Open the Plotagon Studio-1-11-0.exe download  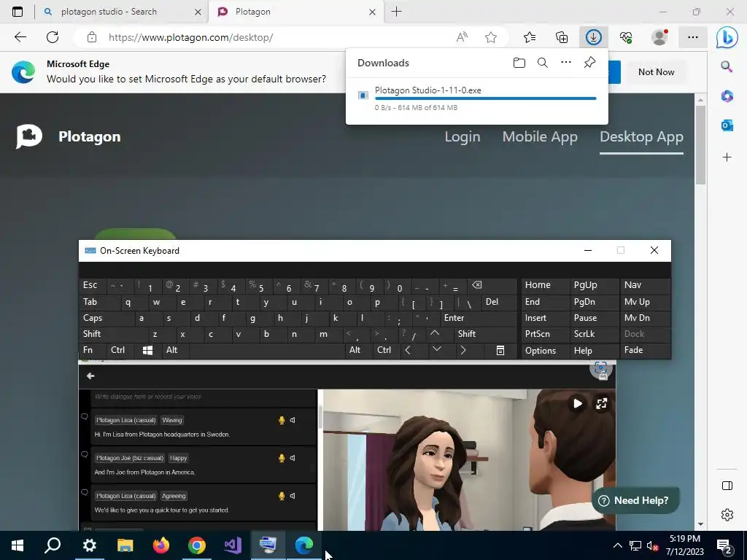[x=427, y=90]
